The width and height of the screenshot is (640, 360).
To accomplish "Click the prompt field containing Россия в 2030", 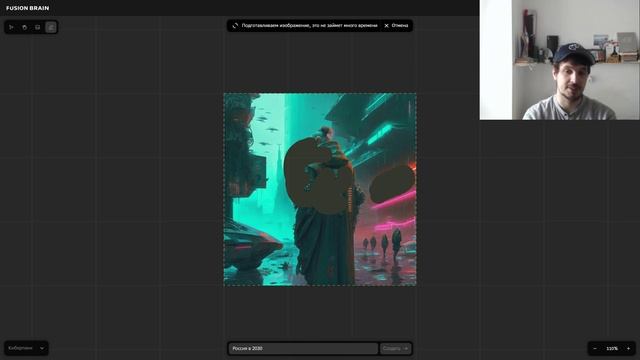I will pos(303,348).
